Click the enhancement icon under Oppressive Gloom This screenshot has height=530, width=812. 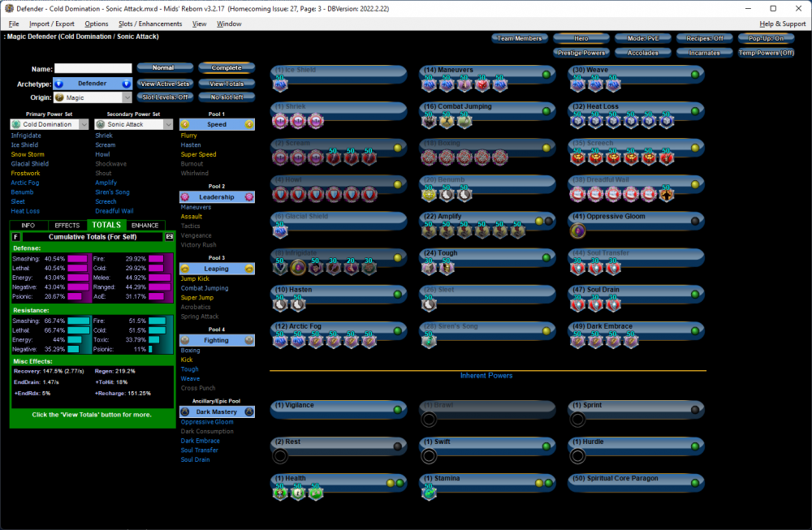pyautogui.click(x=577, y=231)
